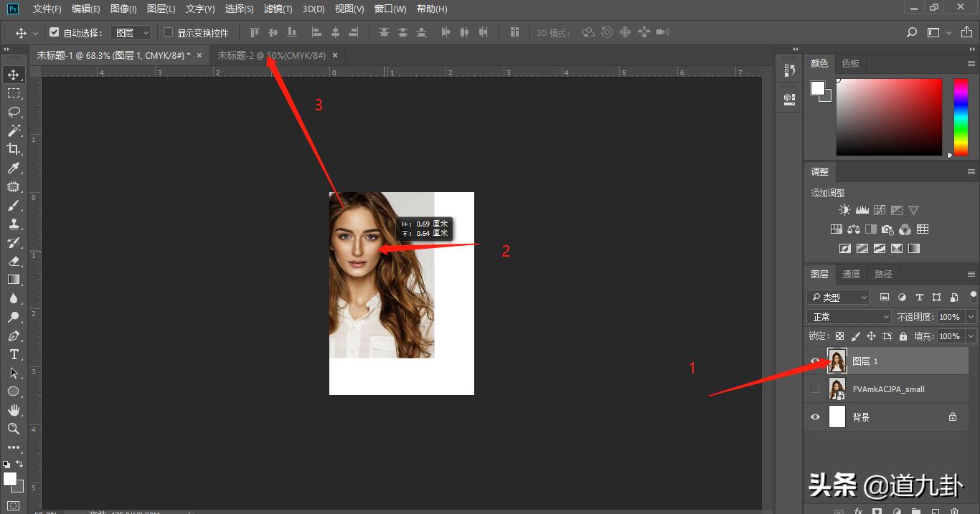This screenshot has height=514, width=980.
Task: Select the Hand tool
Action: tap(13, 410)
